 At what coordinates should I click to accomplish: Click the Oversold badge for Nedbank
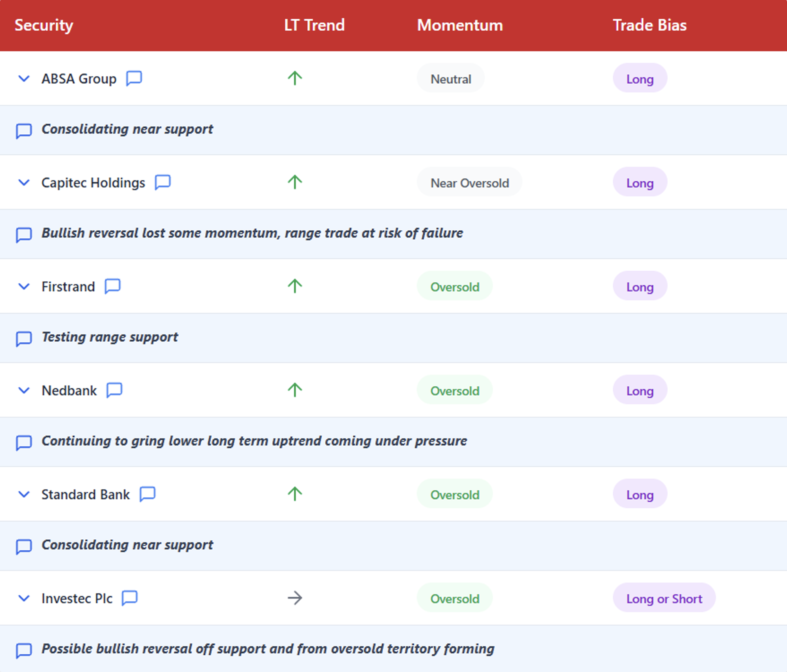[455, 390]
